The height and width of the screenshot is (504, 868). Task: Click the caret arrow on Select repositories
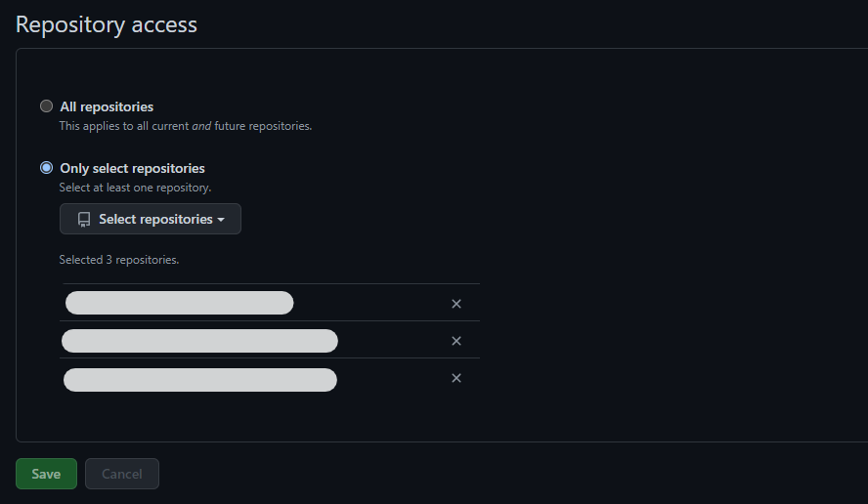[x=222, y=220]
